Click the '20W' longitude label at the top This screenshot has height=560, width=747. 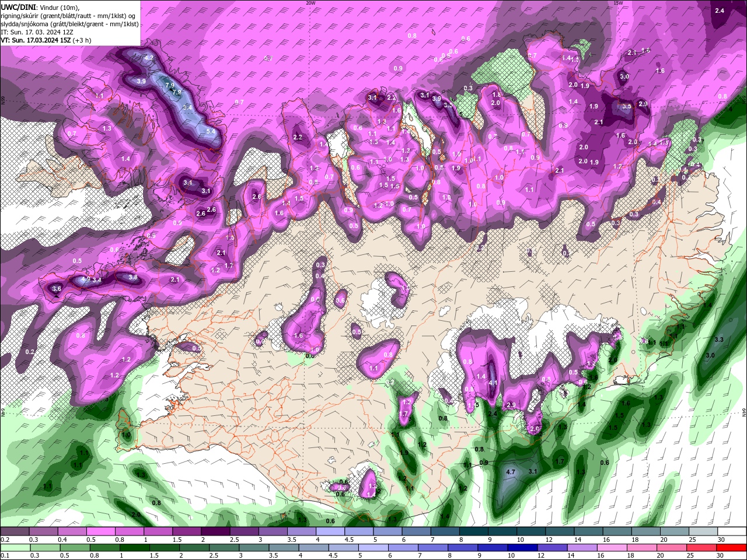click(x=310, y=3)
